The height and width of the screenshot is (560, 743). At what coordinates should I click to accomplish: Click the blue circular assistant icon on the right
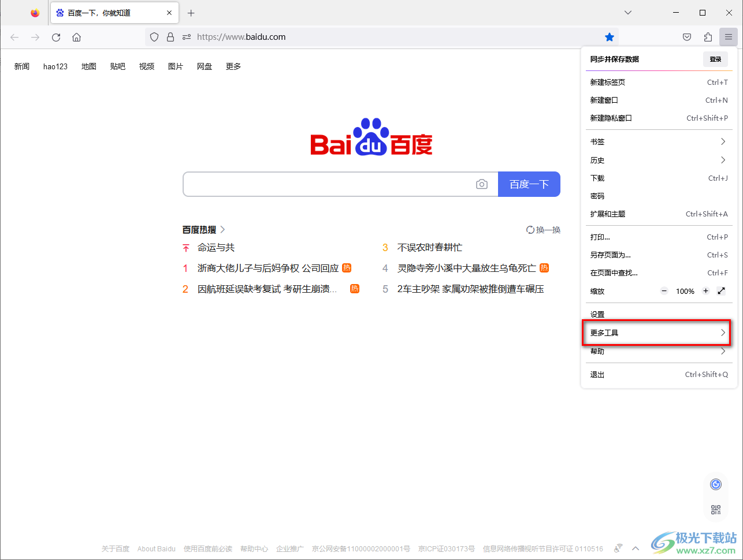pos(716,484)
